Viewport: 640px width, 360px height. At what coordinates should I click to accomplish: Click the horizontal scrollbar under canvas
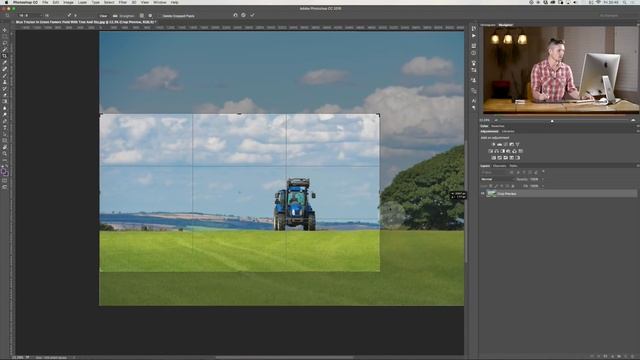point(284,358)
